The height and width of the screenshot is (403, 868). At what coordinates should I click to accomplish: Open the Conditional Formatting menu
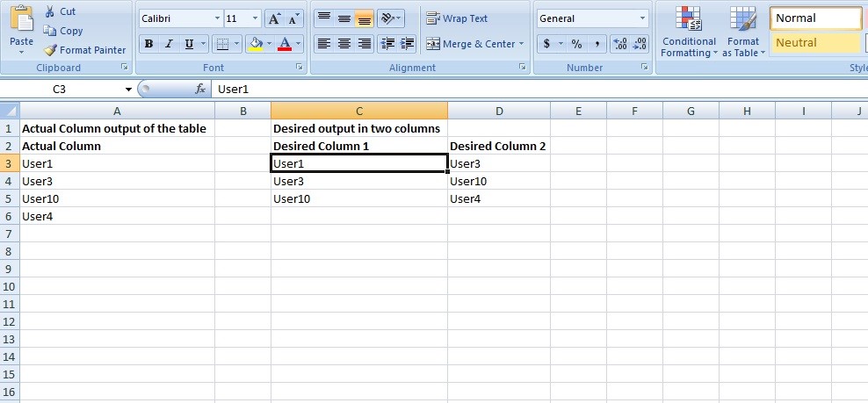pos(689,33)
